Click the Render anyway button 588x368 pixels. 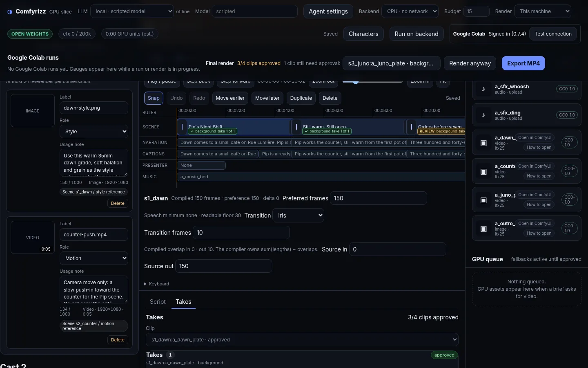tap(470, 63)
